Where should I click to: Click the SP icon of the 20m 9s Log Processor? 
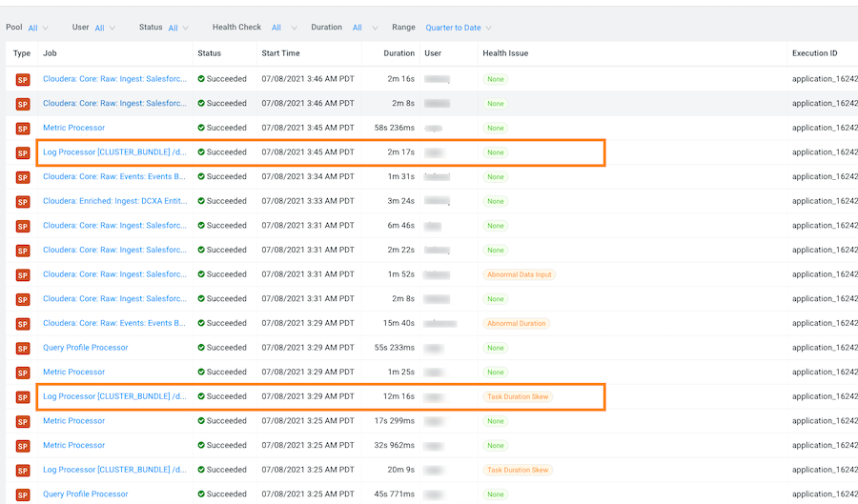[22, 471]
